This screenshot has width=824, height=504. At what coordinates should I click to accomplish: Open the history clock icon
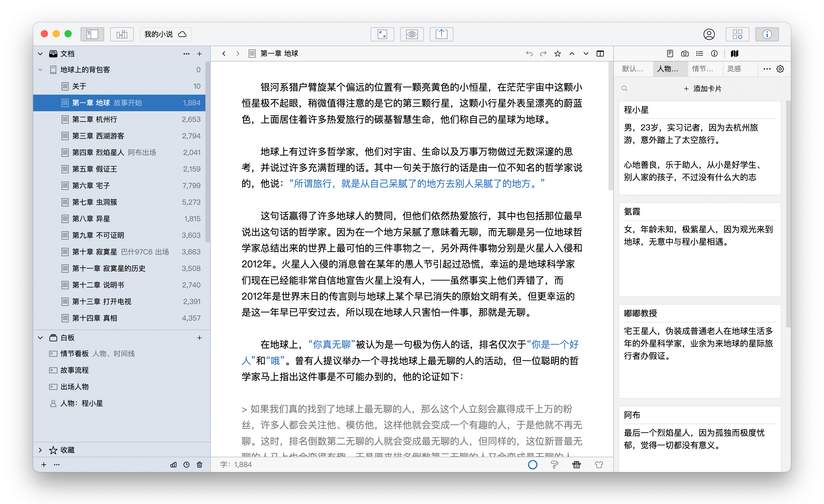click(186, 465)
